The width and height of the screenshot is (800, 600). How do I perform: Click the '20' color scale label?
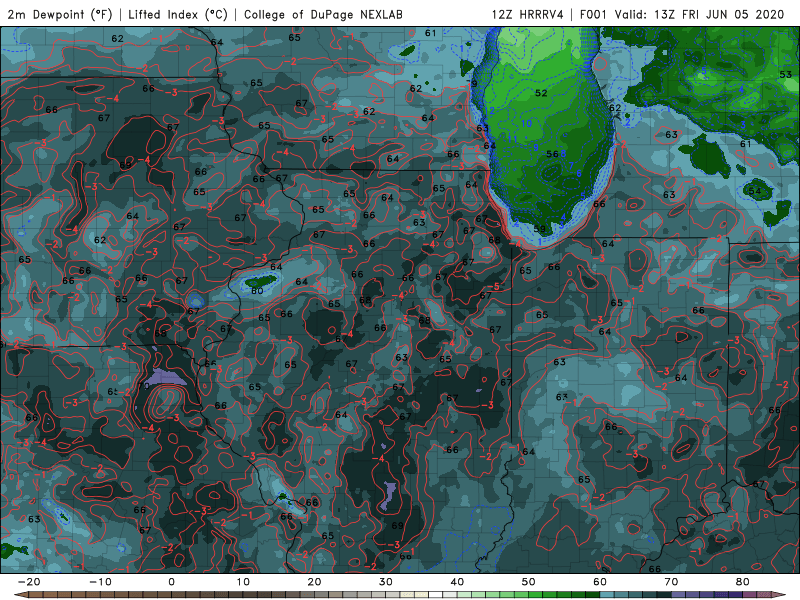point(314,582)
